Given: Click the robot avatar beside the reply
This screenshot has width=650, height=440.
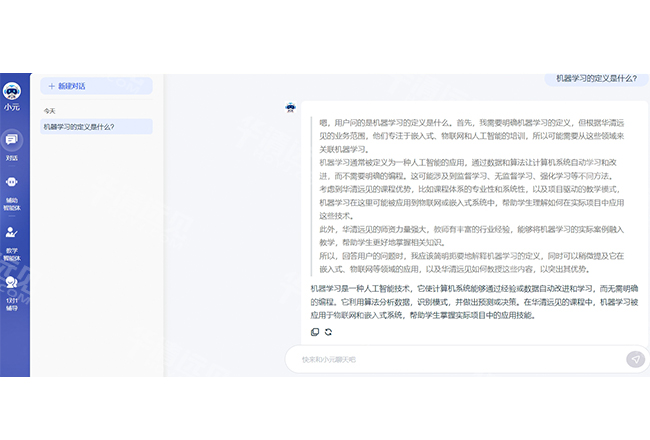Looking at the screenshot, I should click(290, 105).
